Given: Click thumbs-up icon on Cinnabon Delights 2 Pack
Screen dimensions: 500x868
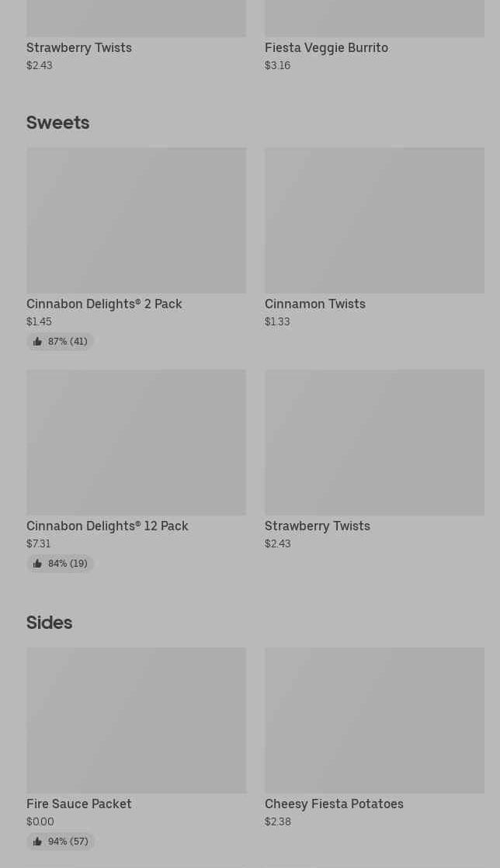Looking at the screenshot, I should pyautogui.click(x=37, y=342).
